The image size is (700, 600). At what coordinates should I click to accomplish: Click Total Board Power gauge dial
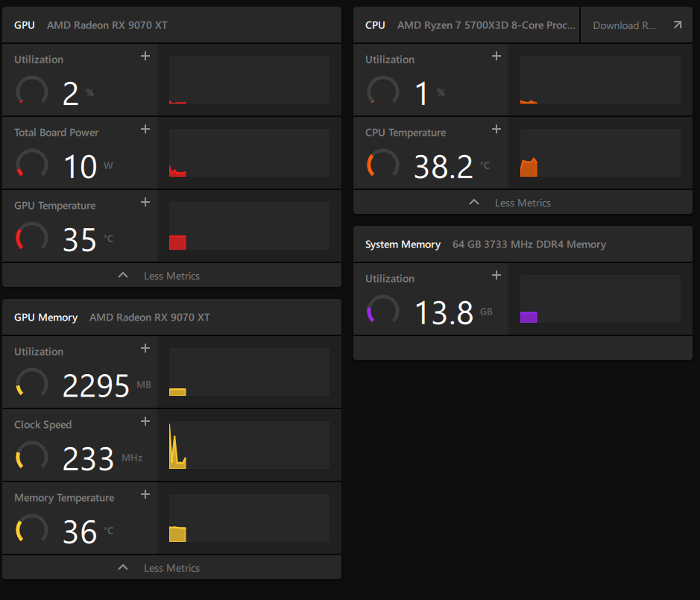click(32, 164)
